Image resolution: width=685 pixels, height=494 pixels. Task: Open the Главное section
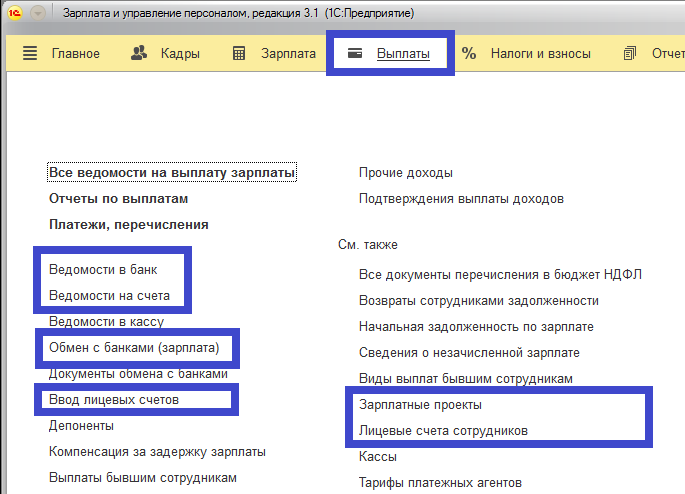(76, 54)
